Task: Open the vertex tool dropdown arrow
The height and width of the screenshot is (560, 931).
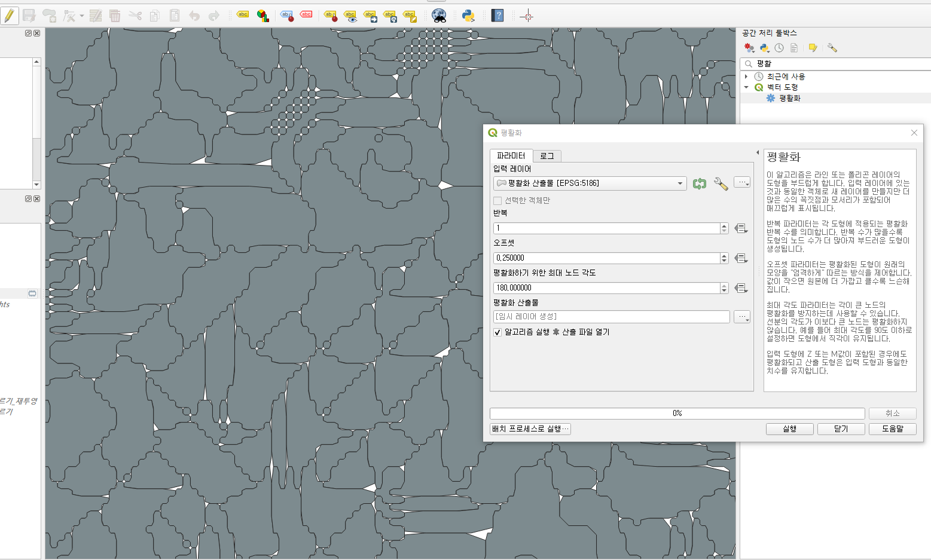Action: coord(81,16)
